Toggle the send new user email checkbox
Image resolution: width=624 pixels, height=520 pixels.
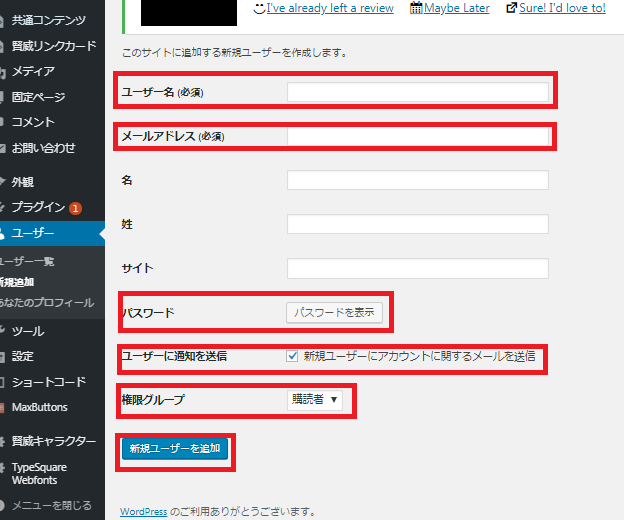pos(292,355)
